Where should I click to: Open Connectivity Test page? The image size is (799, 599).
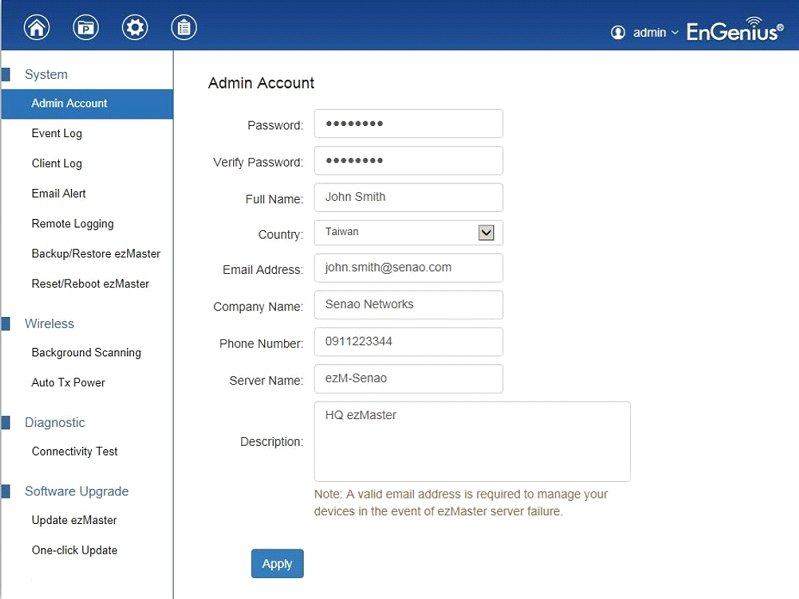(x=74, y=451)
